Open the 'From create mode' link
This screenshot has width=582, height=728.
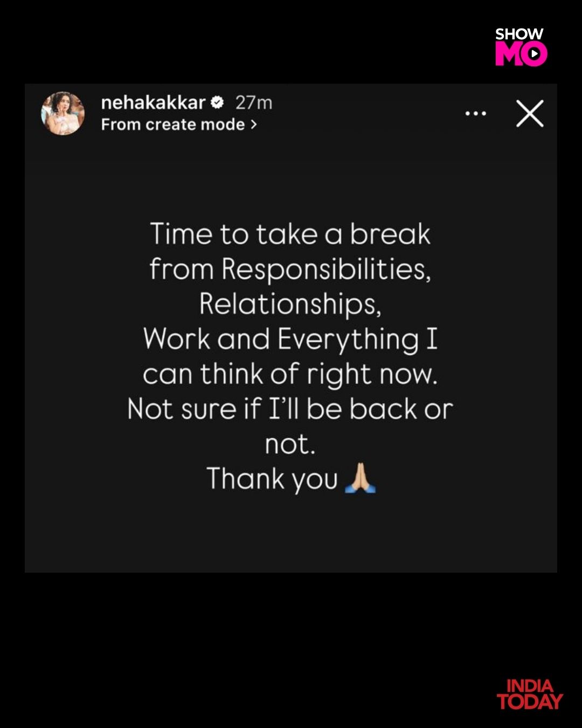click(x=173, y=125)
